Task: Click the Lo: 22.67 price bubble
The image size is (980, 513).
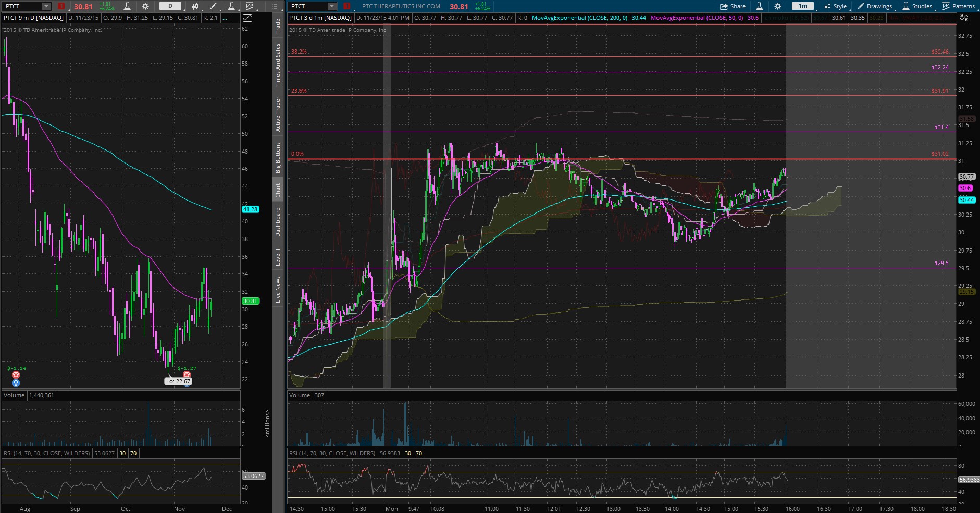Action: [178, 381]
